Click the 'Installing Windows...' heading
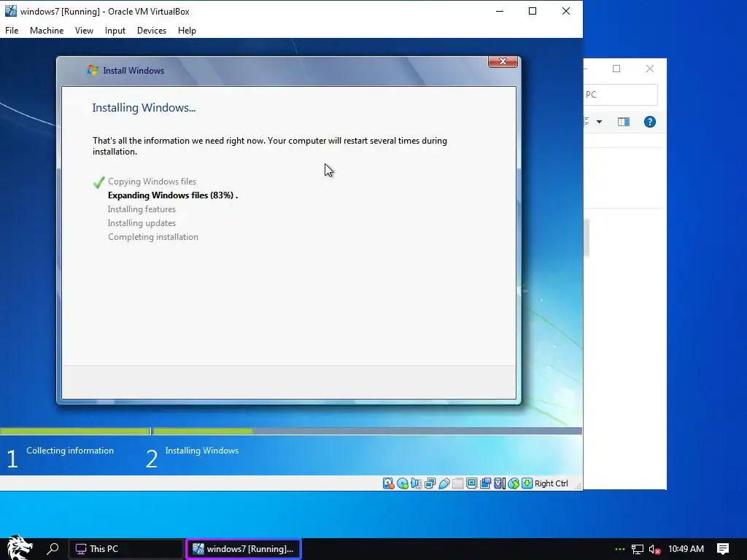Image resolution: width=747 pixels, height=560 pixels. pyautogui.click(x=144, y=108)
